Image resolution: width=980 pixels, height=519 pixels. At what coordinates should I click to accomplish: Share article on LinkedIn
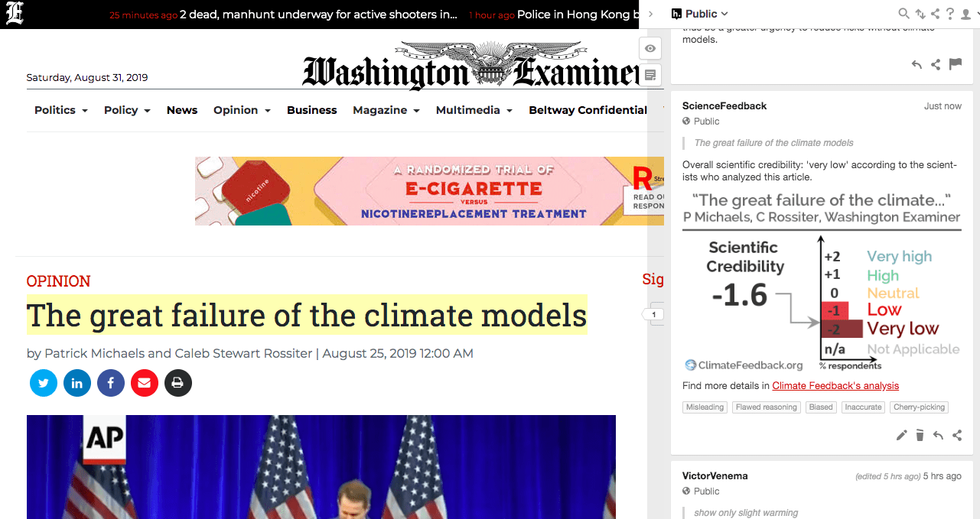77,383
